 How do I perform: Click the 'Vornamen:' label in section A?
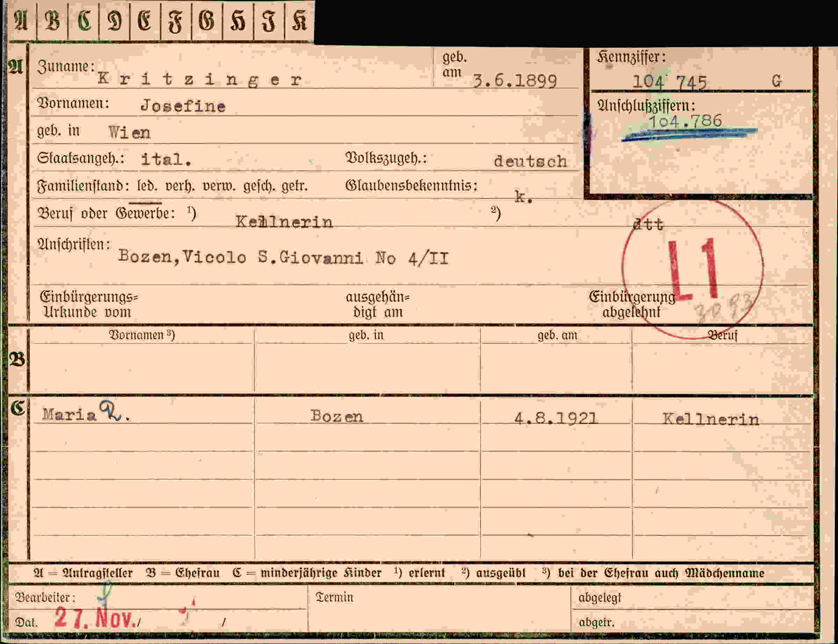[x=73, y=103]
